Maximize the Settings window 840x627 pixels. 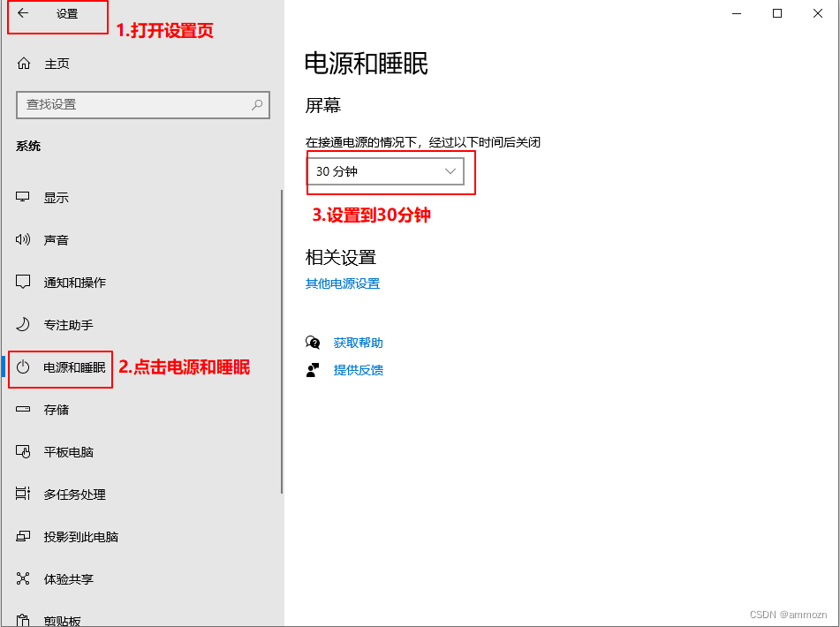(x=777, y=13)
